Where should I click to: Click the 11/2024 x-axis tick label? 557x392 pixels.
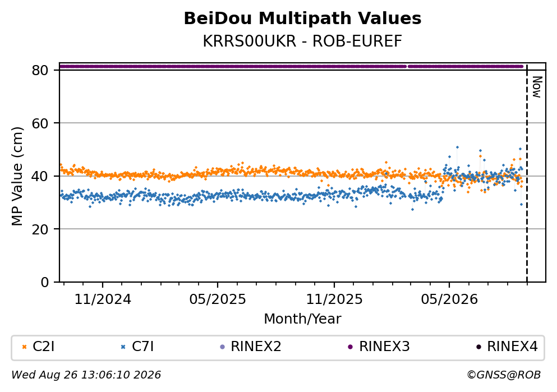coord(103,299)
